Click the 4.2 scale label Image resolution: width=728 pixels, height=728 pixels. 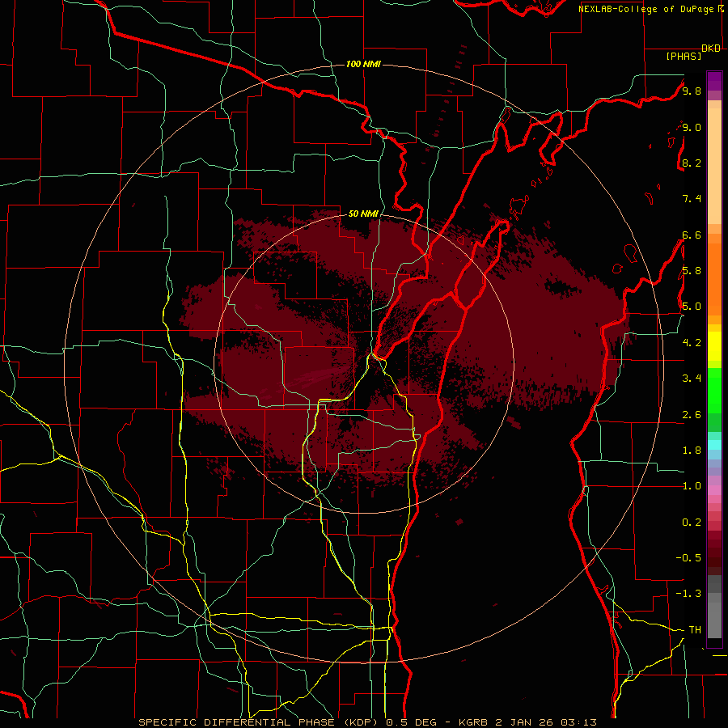(x=692, y=343)
